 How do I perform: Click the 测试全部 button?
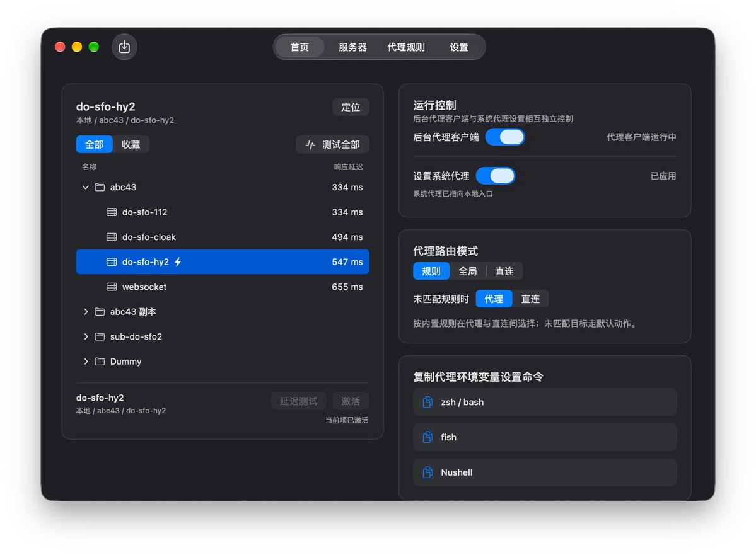[332, 144]
